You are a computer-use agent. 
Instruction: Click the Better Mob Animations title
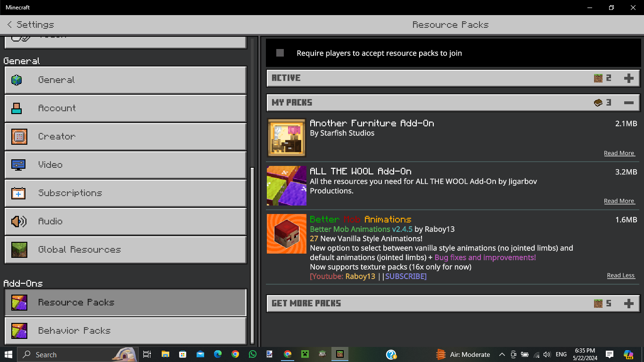[361, 220]
